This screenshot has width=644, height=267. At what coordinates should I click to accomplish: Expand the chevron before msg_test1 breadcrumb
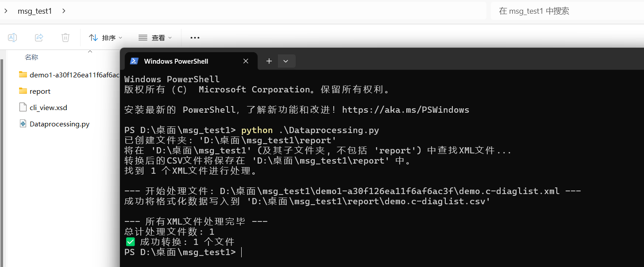5,11
